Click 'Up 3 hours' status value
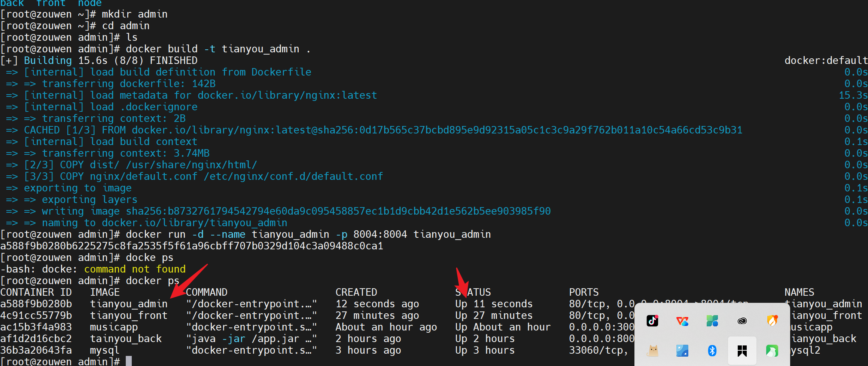The height and width of the screenshot is (366, 868). (485, 350)
